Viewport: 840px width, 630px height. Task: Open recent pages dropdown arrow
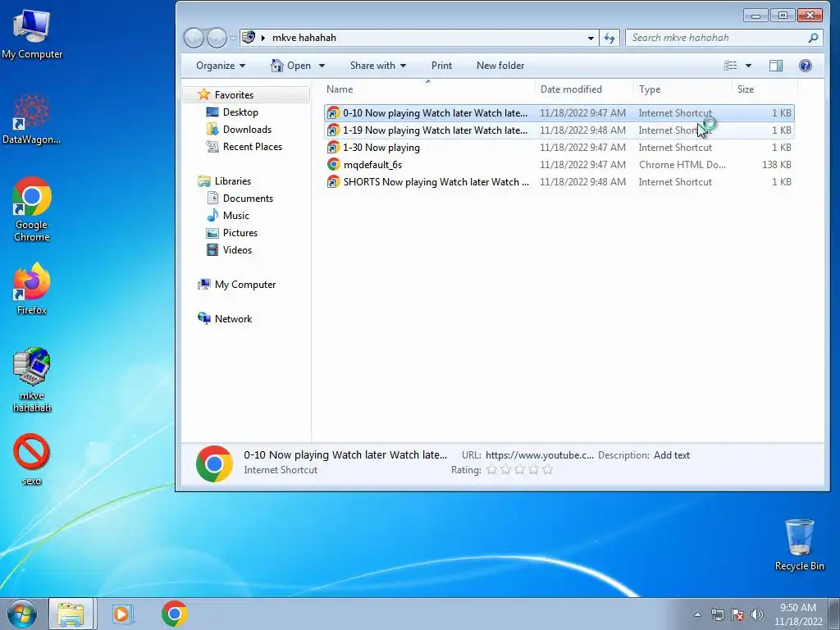232,38
